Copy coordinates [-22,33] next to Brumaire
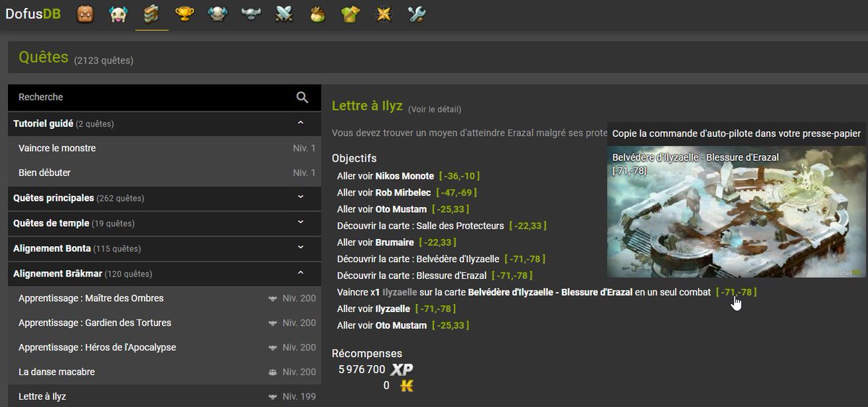 [436, 243]
